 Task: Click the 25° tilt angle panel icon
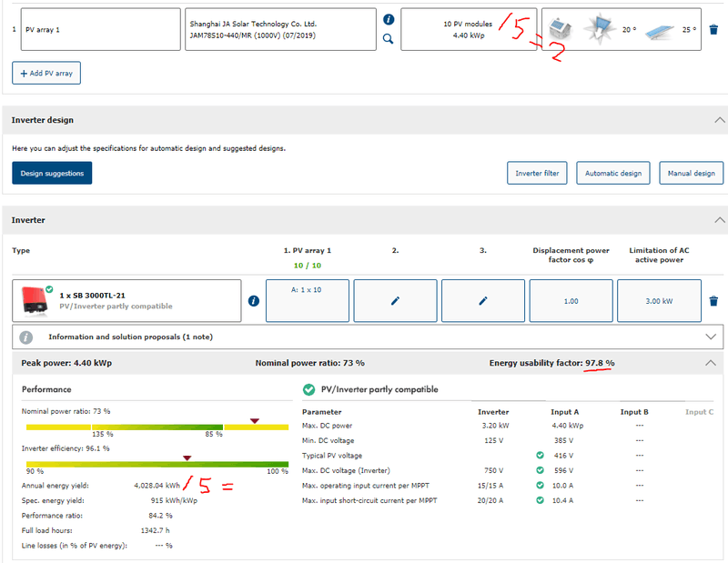[x=662, y=30]
